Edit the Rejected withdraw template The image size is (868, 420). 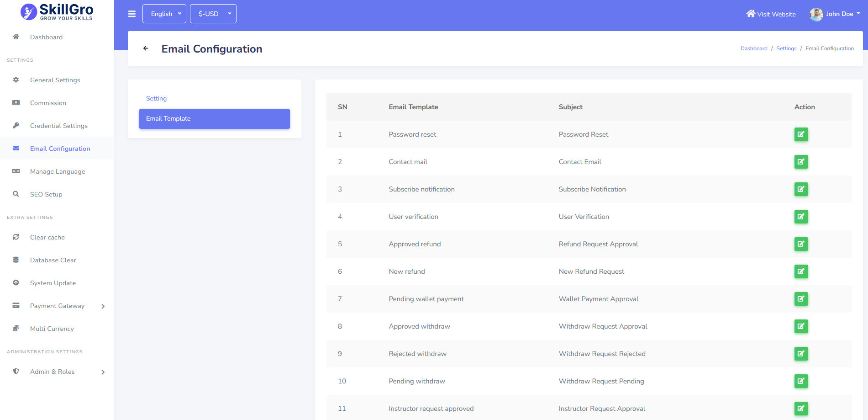pyautogui.click(x=801, y=354)
